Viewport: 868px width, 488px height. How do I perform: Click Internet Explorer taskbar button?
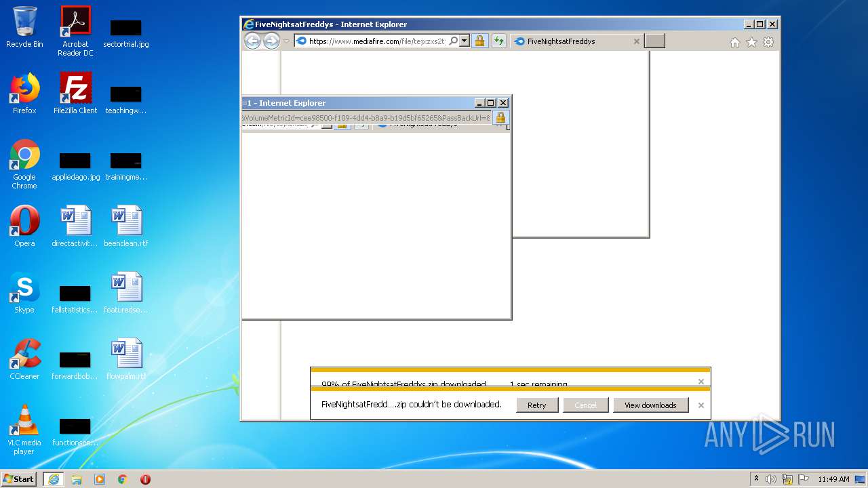coord(53,479)
